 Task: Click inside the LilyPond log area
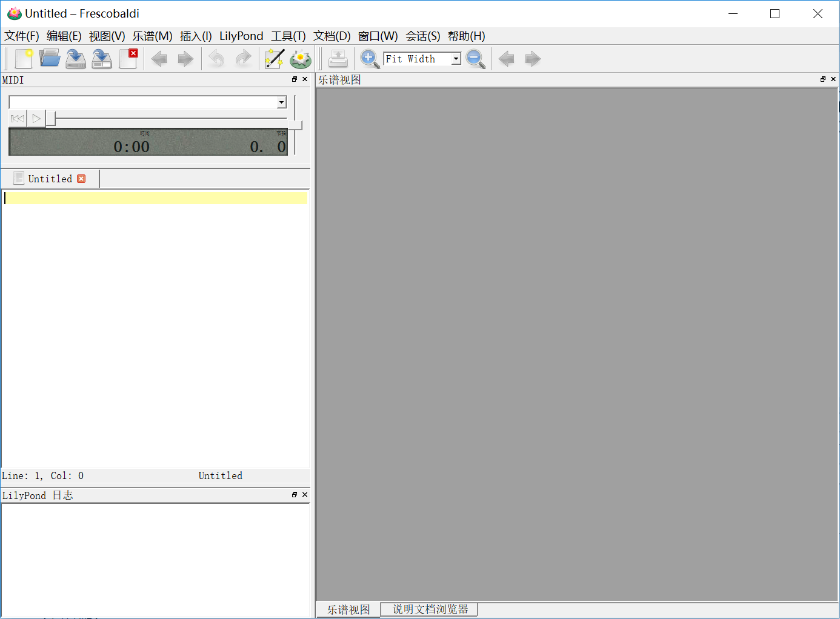[156, 560]
